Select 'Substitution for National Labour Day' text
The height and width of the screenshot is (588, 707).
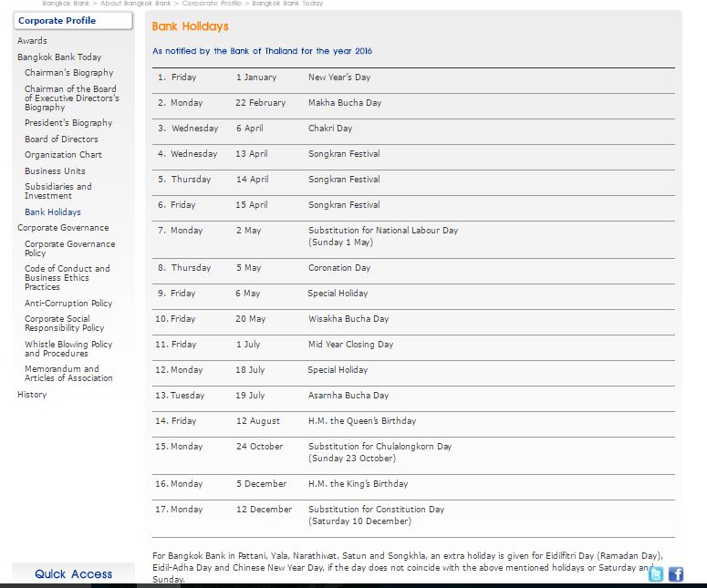(x=383, y=231)
